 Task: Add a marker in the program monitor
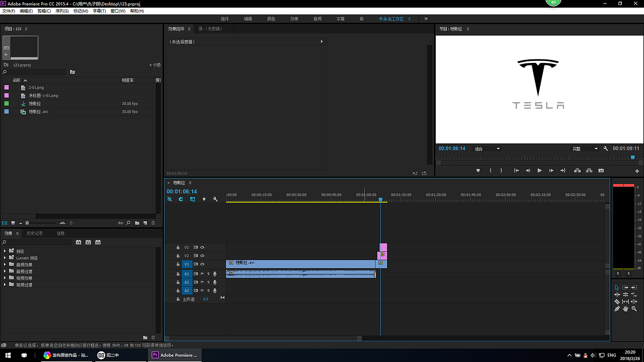(x=478, y=170)
